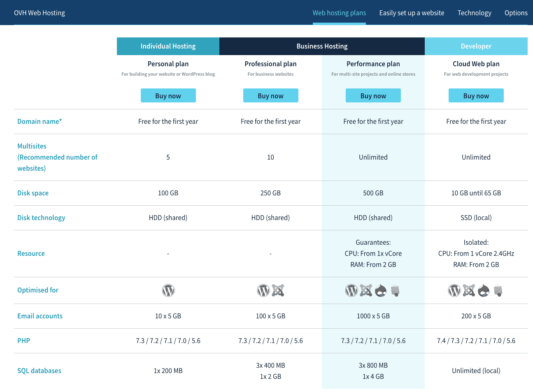The height and width of the screenshot is (392, 533).
Task: Click 'CPU: From 1x vCore' text
Action: click(x=373, y=253)
